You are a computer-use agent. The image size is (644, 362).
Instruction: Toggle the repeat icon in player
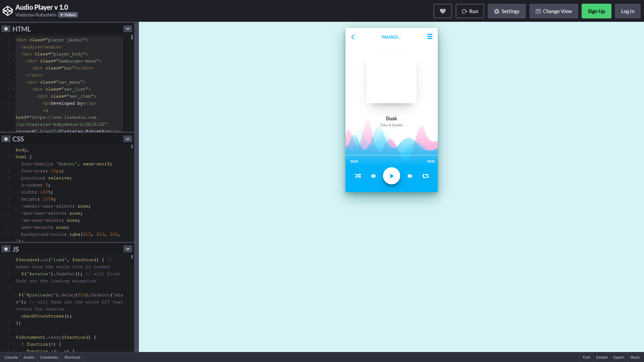pos(425,176)
